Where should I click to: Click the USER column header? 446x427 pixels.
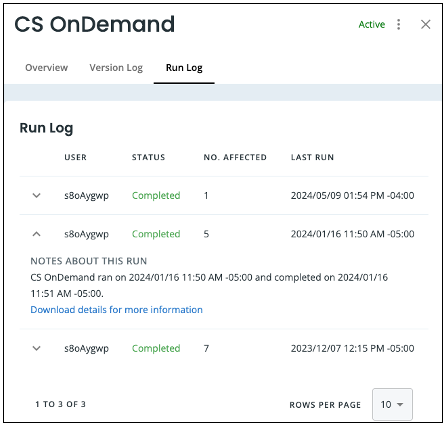pos(75,157)
